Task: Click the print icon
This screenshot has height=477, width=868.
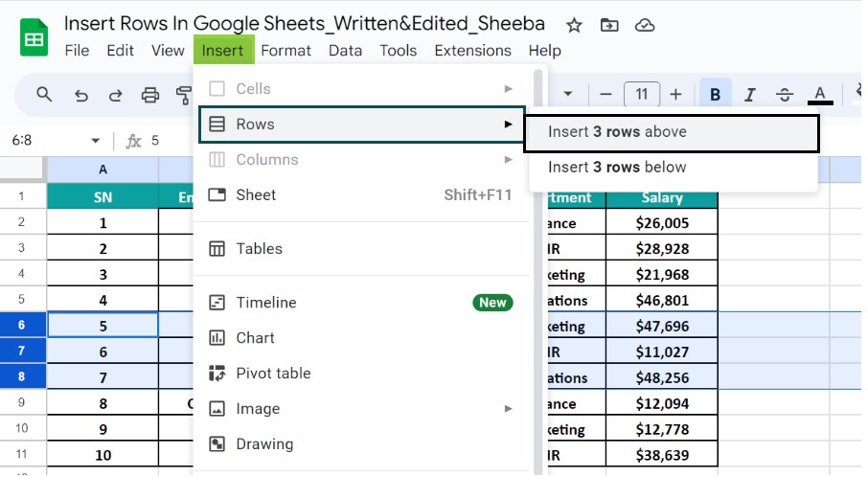Action: (x=150, y=95)
